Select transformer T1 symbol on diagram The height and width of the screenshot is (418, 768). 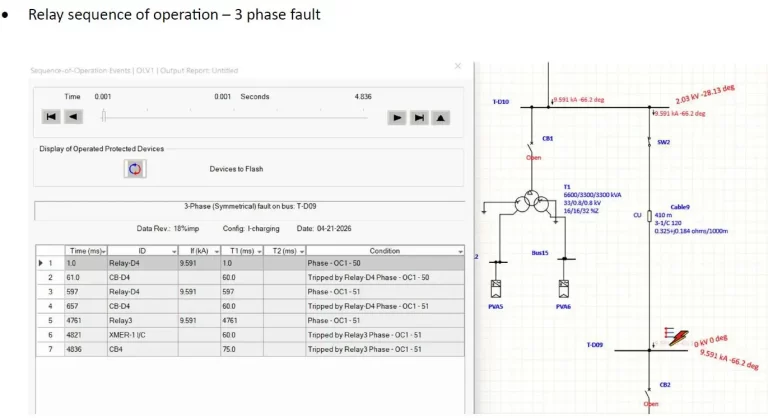531,201
